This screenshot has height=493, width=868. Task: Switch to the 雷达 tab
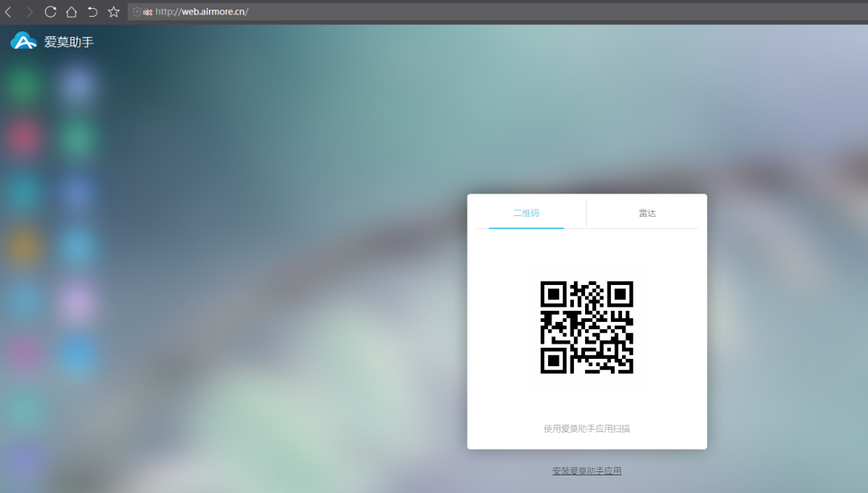pos(647,213)
